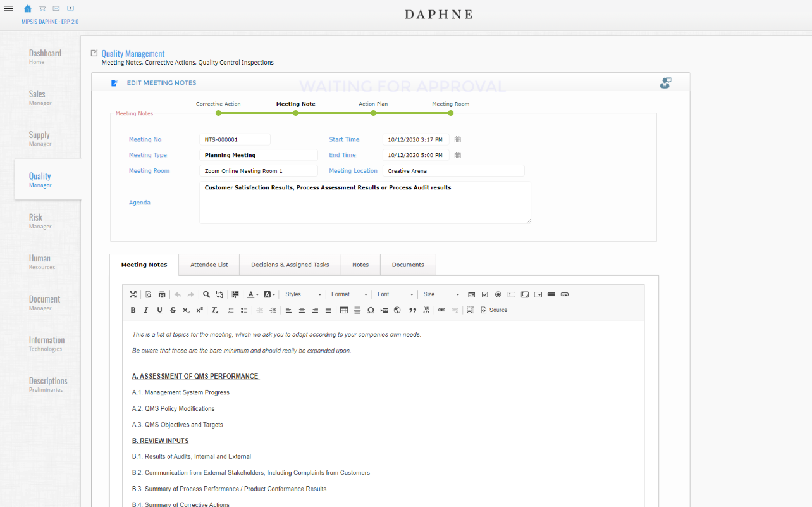
Task: Print the meeting notes
Action: [x=162, y=294]
